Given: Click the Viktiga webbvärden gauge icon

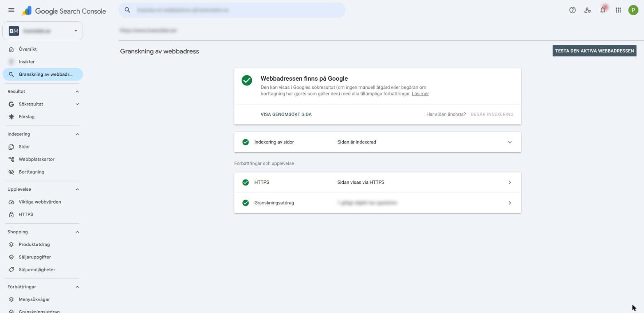Looking at the screenshot, I should pyautogui.click(x=11, y=202).
